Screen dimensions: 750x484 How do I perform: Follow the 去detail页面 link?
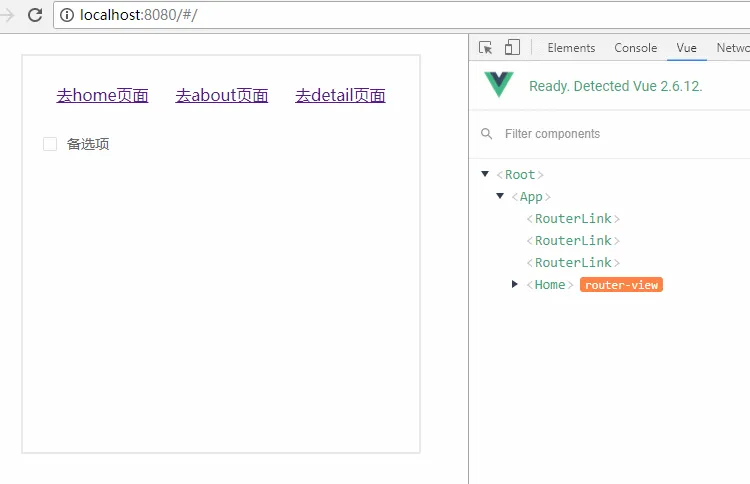point(340,95)
